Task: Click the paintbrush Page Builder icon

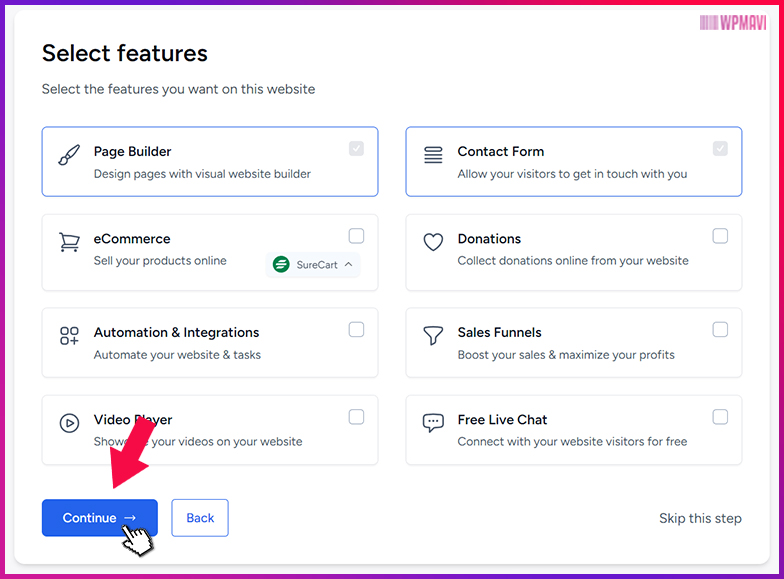Action: point(69,155)
